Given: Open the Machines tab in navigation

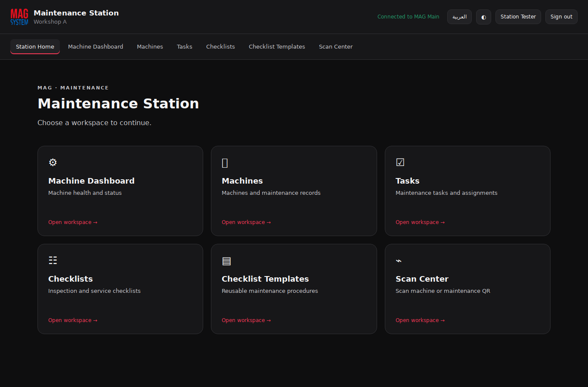Looking at the screenshot, I should (150, 46).
